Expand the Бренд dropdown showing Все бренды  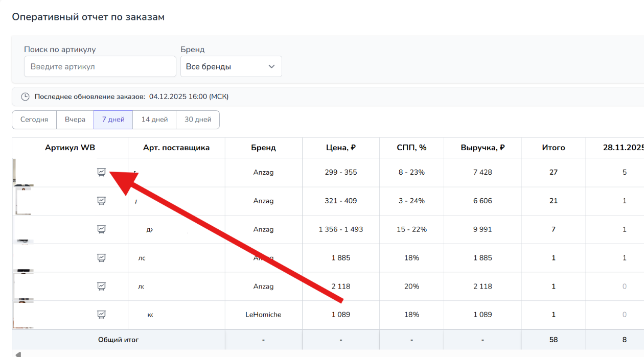pyautogui.click(x=231, y=66)
